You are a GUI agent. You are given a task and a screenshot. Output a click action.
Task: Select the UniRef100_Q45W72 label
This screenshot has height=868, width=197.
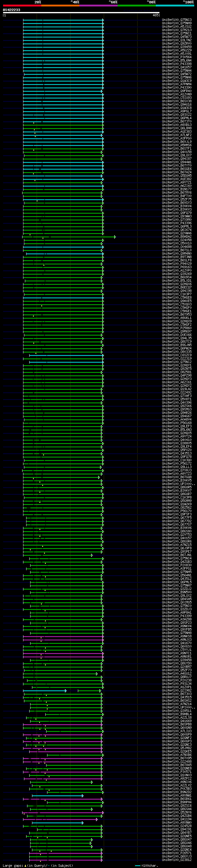click(177, 74)
